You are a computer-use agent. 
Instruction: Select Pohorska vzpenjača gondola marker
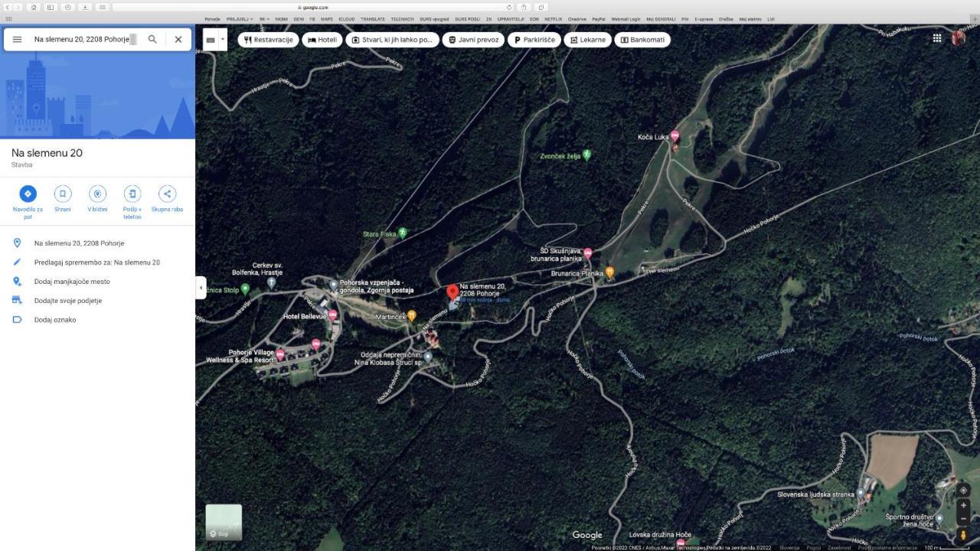[x=334, y=285]
